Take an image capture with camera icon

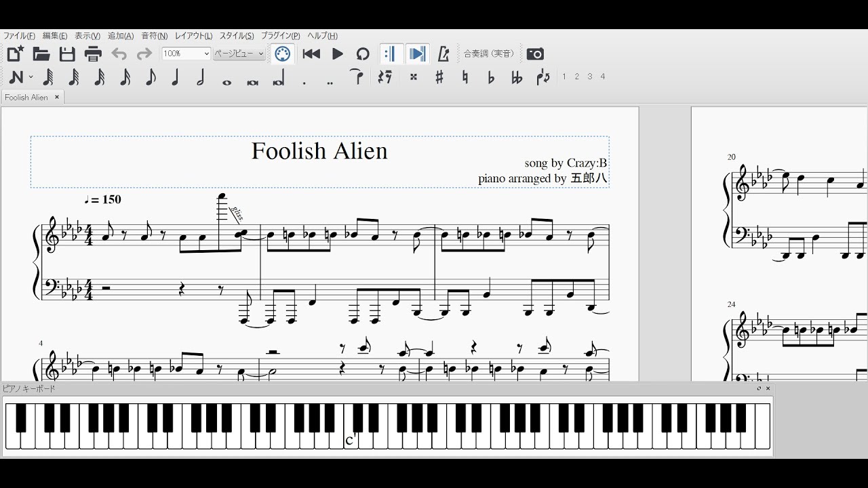pos(535,54)
